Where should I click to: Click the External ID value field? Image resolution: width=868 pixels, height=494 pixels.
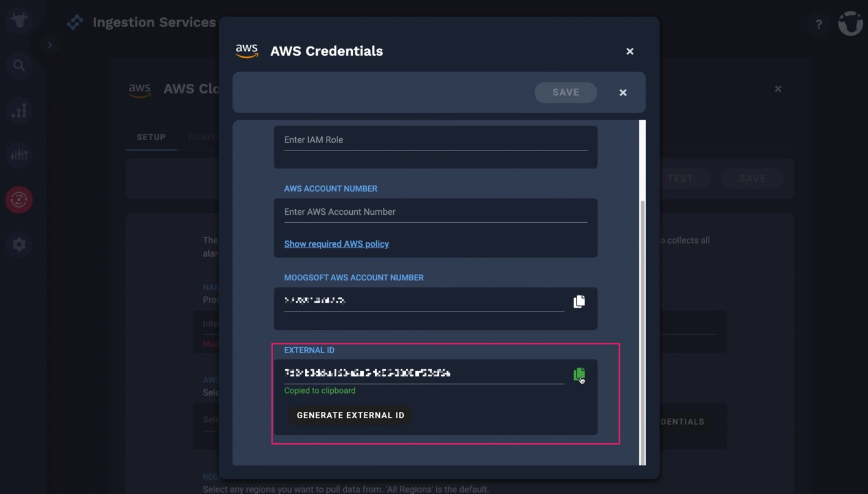(x=424, y=373)
